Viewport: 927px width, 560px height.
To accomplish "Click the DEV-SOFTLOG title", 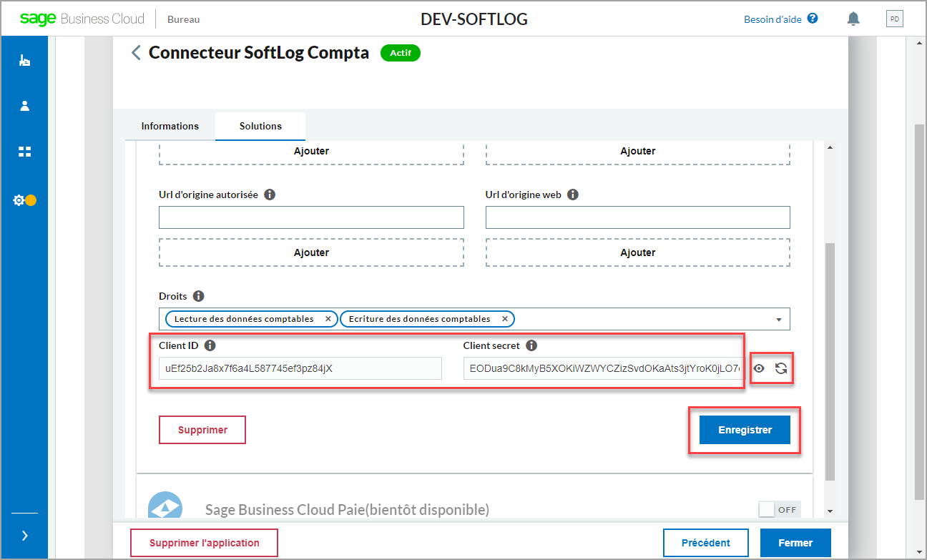I will 474,19.
